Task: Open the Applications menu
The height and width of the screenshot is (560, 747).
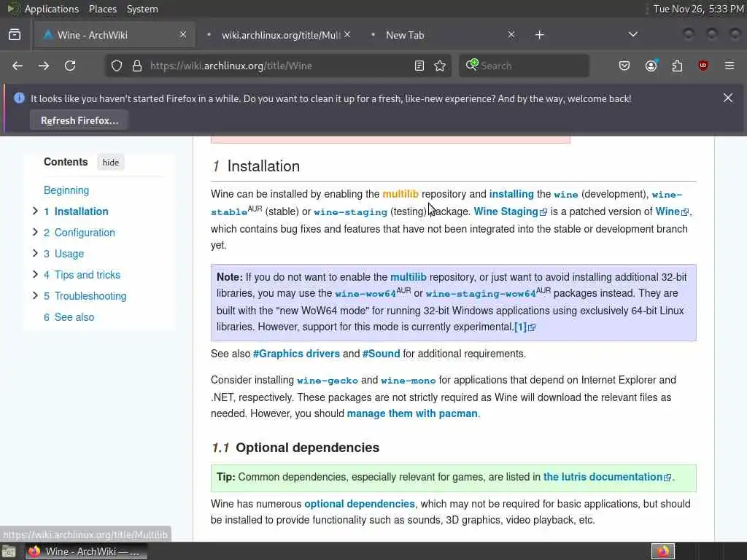Action: [52, 9]
